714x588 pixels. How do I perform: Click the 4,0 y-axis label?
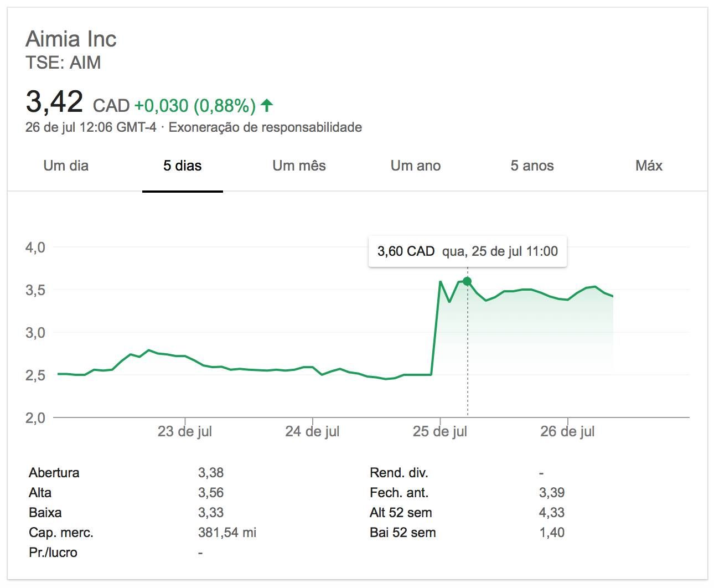(x=35, y=247)
